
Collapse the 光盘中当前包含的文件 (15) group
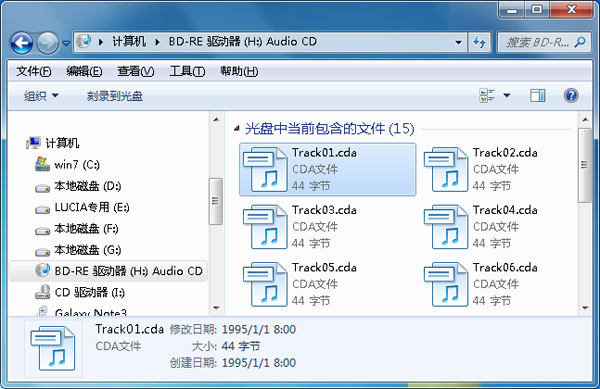tap(237, 129)
